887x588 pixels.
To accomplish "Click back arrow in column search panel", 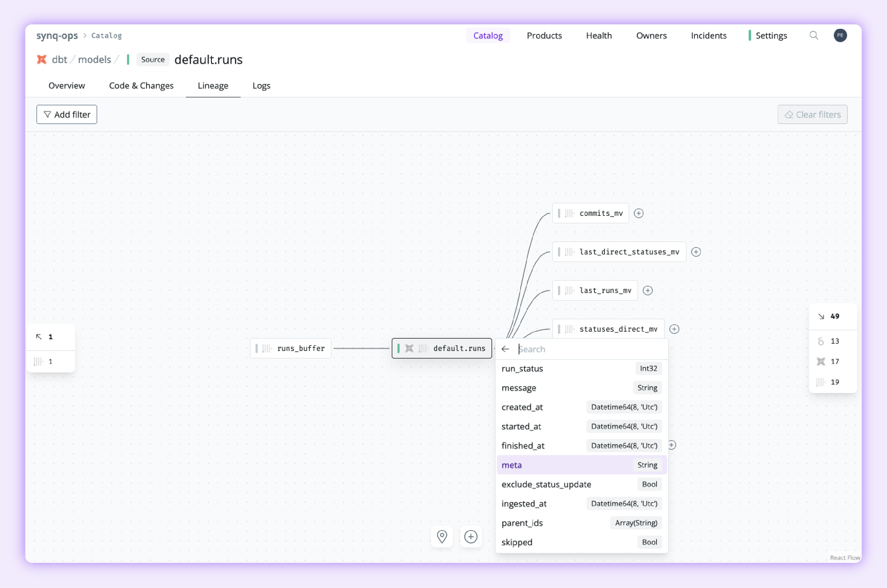I will [x=505, y=349].
